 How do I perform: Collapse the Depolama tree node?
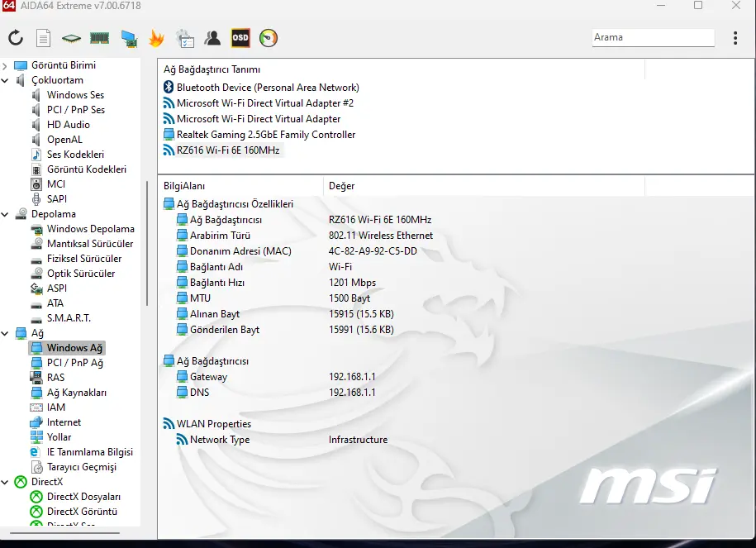click(5, 214)
